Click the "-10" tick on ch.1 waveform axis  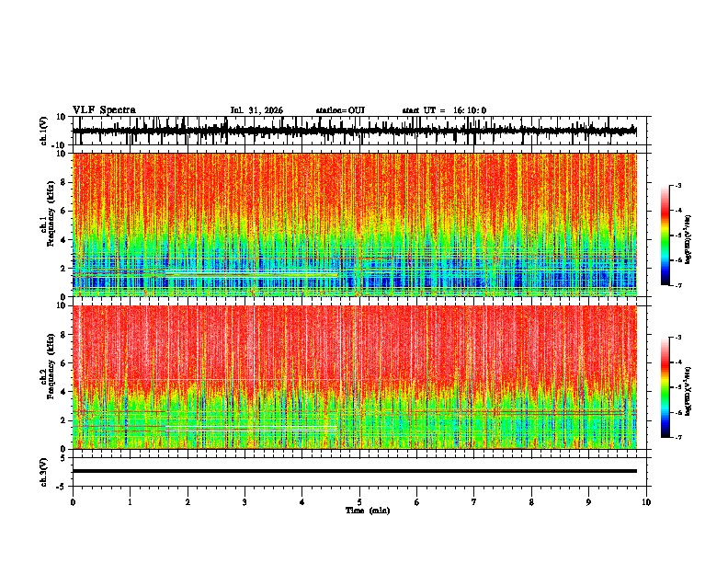pos(60,144)
